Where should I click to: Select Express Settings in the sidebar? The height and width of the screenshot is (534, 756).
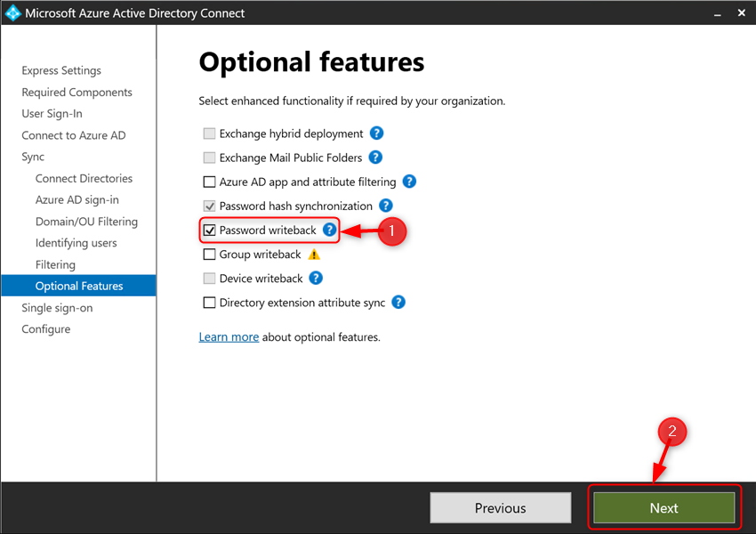pos(60,70)
